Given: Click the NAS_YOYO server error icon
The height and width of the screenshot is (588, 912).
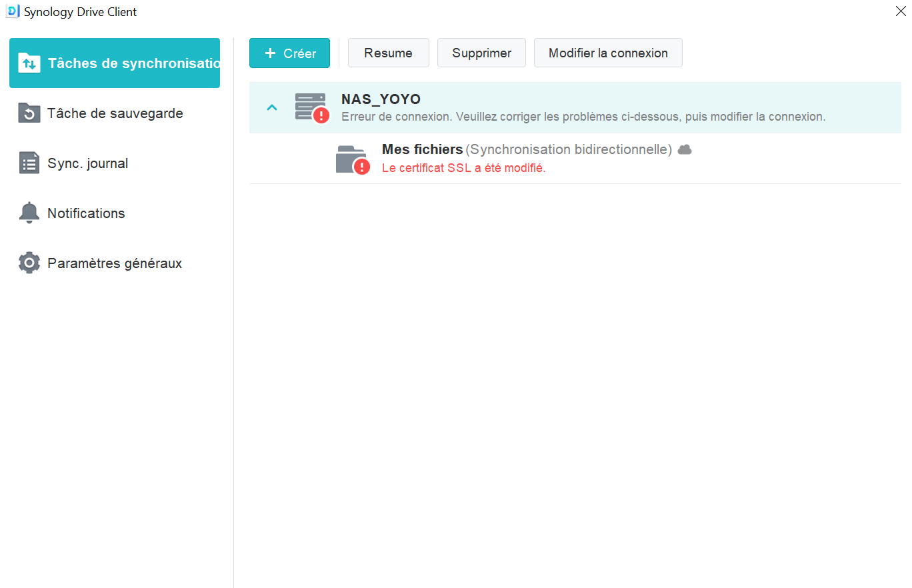Looking at the screenshot, I should click(312, 108).
